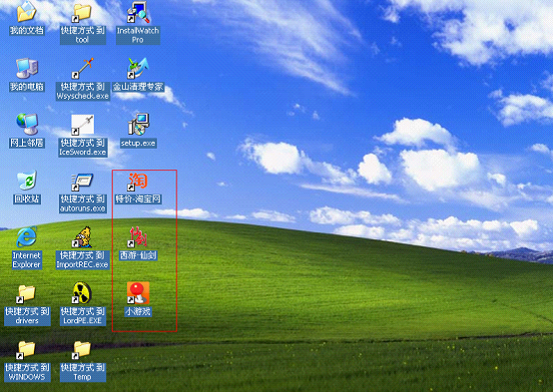Select the Temp folder shortcut
Screen dimensions: 553x392
click(x=82, y=350)
